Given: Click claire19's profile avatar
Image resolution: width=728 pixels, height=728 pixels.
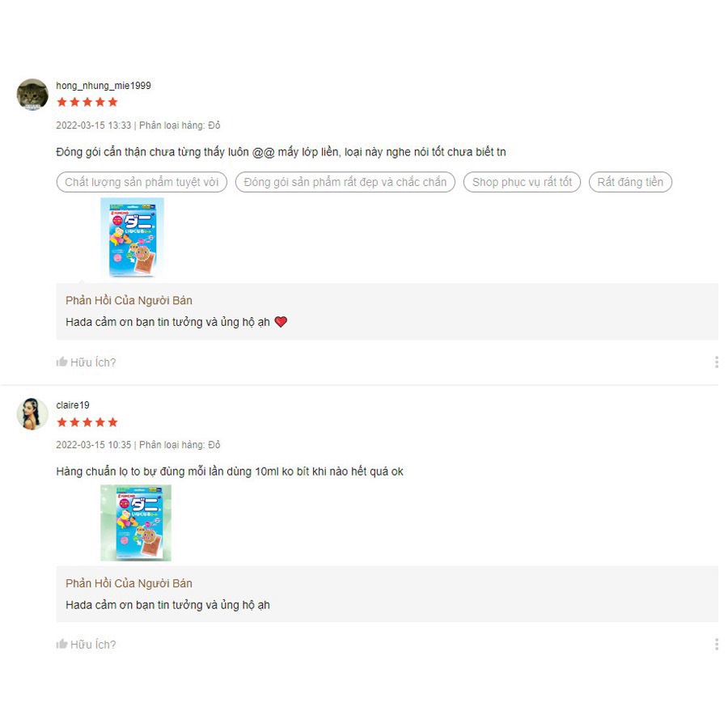Looking at the screenshot, I should tap(32, 414).
